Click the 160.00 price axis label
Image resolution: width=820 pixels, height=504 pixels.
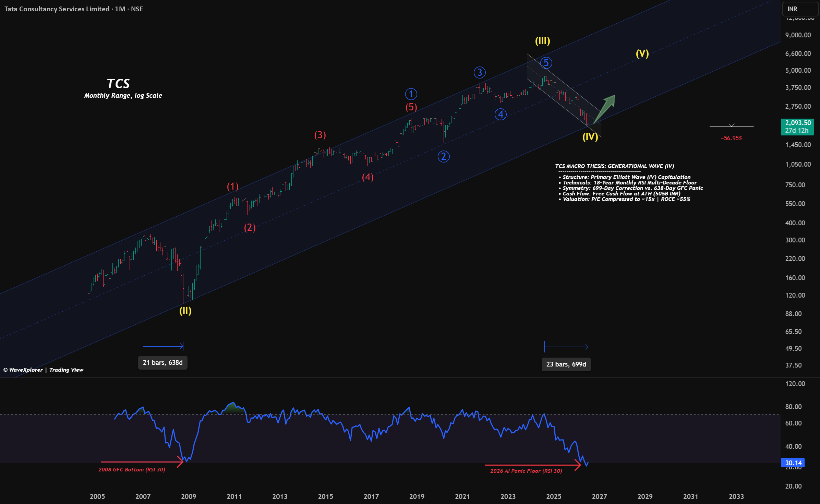[795, 278]
